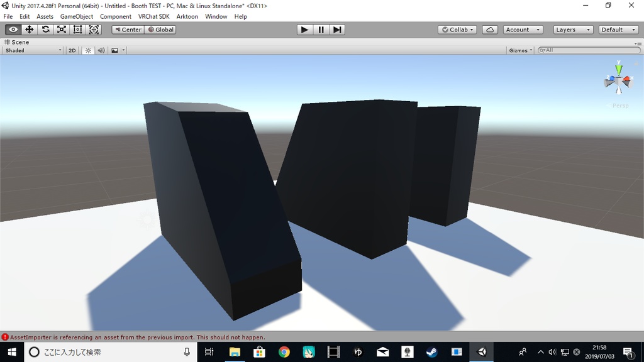Select the Hand (view) tool
The width and height of the screenshot is (644, 362).
tap(13, 30)
